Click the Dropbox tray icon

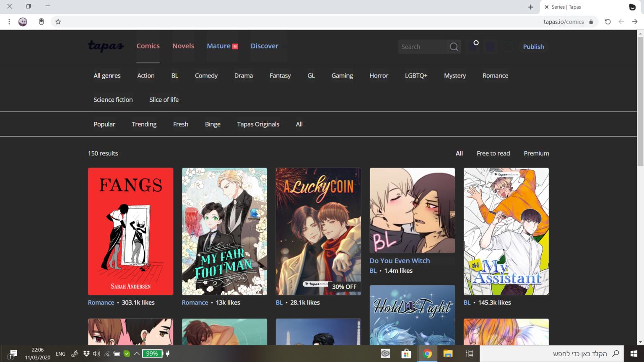(86, 354)
